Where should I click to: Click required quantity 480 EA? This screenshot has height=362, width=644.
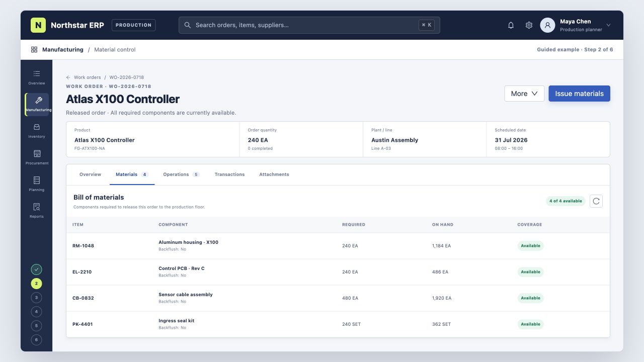pos(350,298)
